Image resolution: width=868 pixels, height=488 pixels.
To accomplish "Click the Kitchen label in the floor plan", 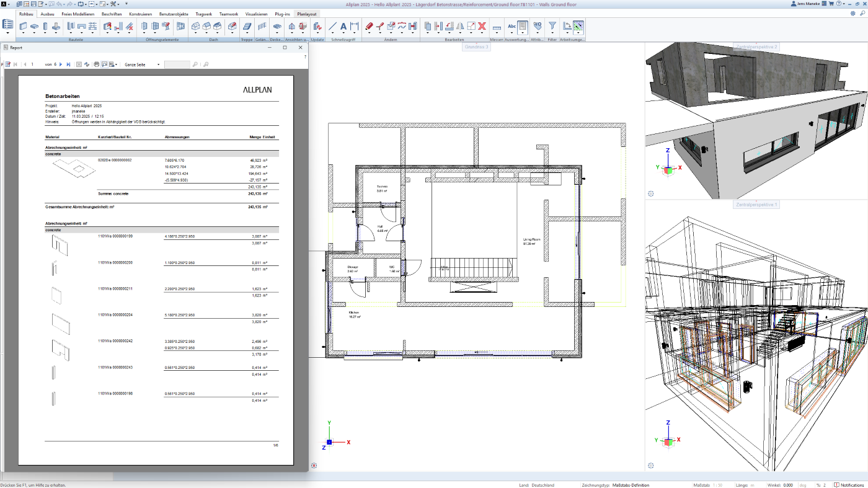I will [x=354, y=313].
